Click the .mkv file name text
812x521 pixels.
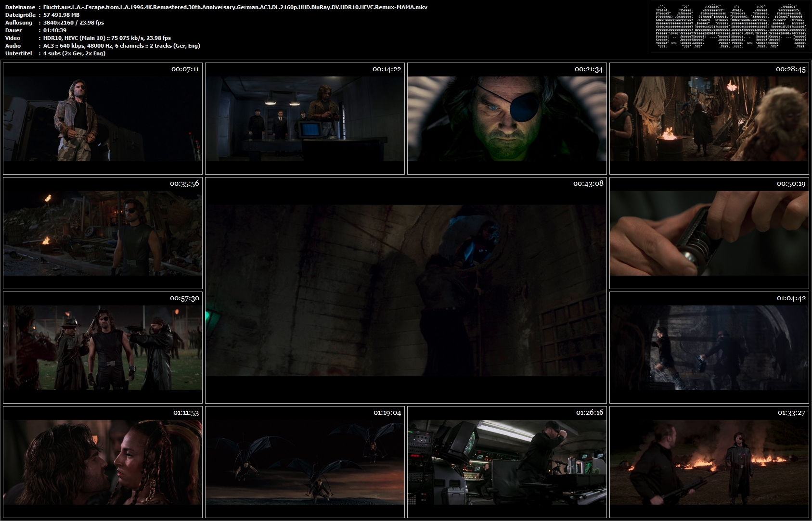tap(235, 7)
